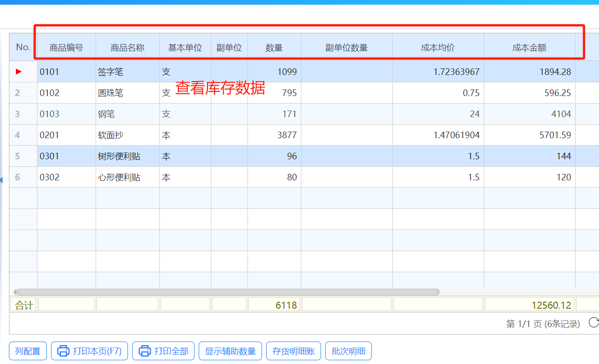The height and width of the screenshot is (364, 599).
Task: Select row number 5 in the No. column
Action: click(17, 156)
